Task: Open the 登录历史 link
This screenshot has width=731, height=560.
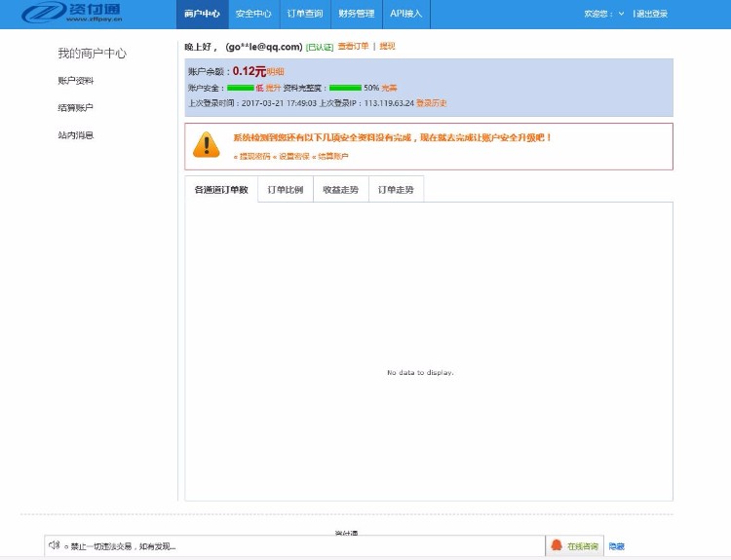Action: (431, 103)
